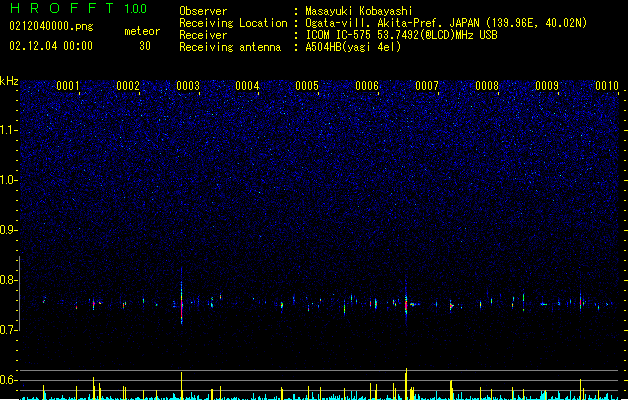Click the 0.9 kHz axis label
The image size is (629, 400).
click(x=8, y=230)
